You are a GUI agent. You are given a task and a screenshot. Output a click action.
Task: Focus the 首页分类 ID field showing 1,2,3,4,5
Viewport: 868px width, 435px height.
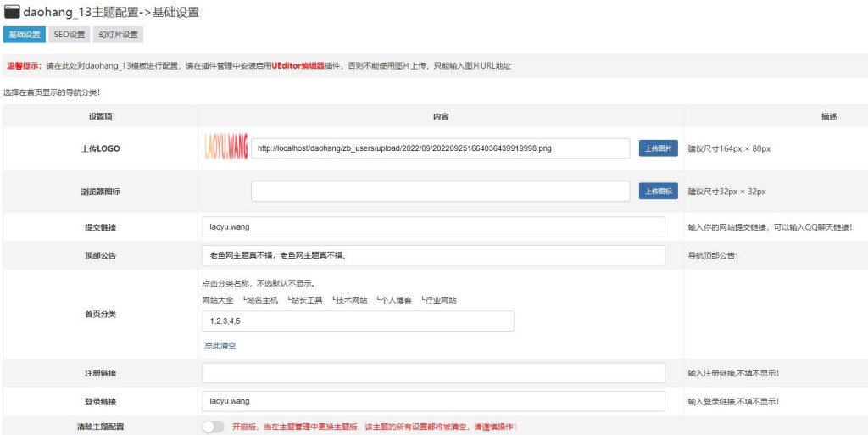(358, 321)
